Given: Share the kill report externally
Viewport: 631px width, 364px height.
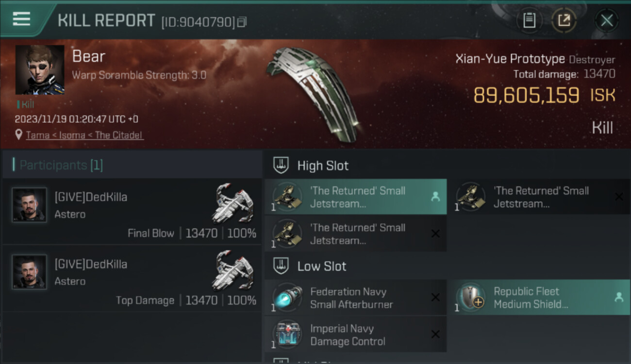Looking at the screenshot, I should 564,20.
